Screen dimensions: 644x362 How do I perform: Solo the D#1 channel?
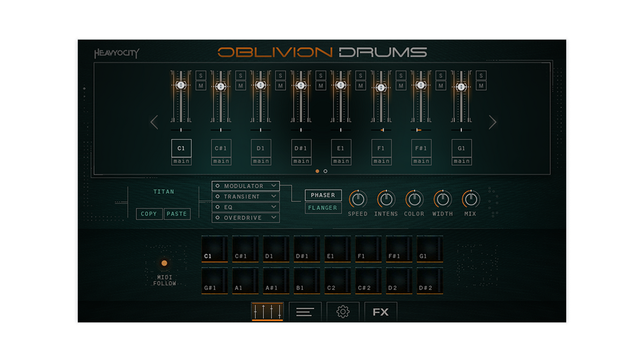tap(320, 76)
